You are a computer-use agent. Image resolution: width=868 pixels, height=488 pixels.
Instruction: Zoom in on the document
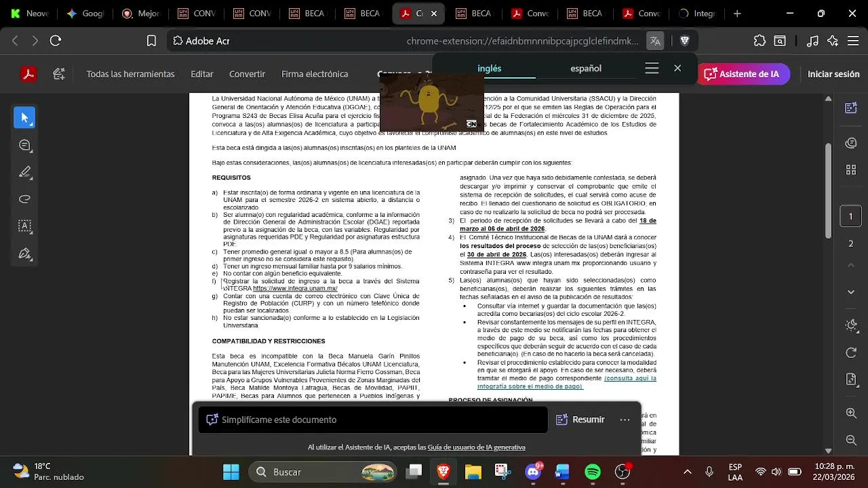click(851, 413)
